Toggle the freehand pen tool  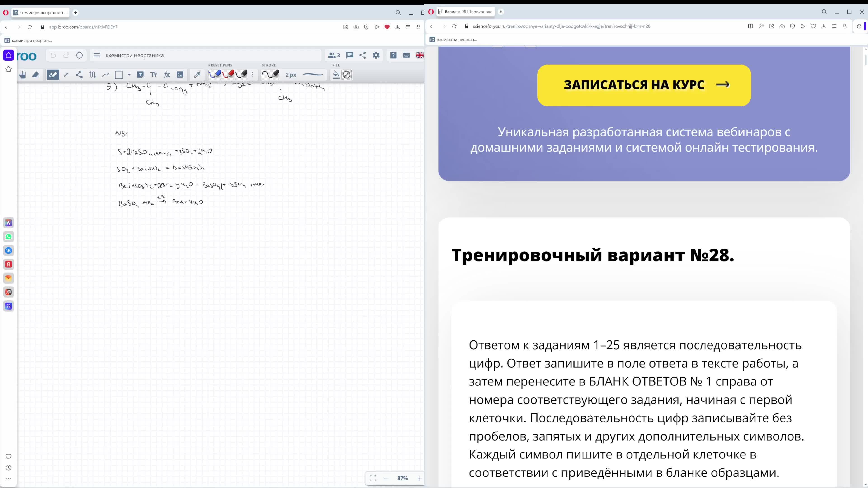point(53,75)
